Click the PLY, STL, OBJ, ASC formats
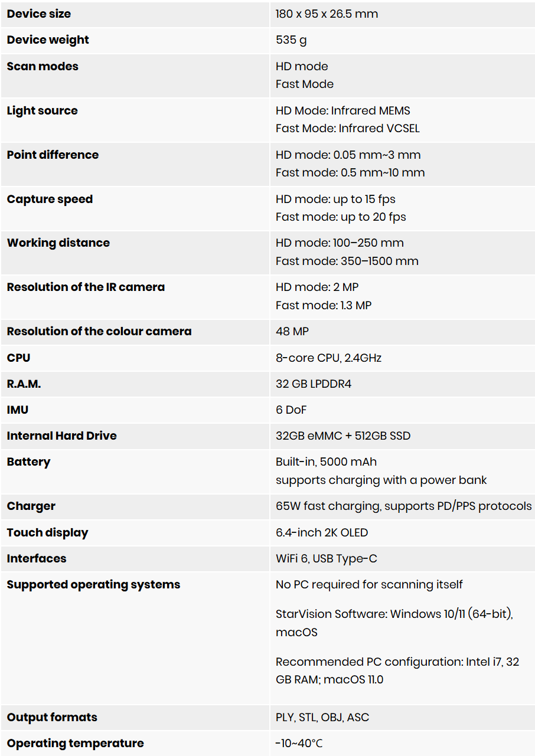Viewport: 535px width, 756px height. coord(322,718)
